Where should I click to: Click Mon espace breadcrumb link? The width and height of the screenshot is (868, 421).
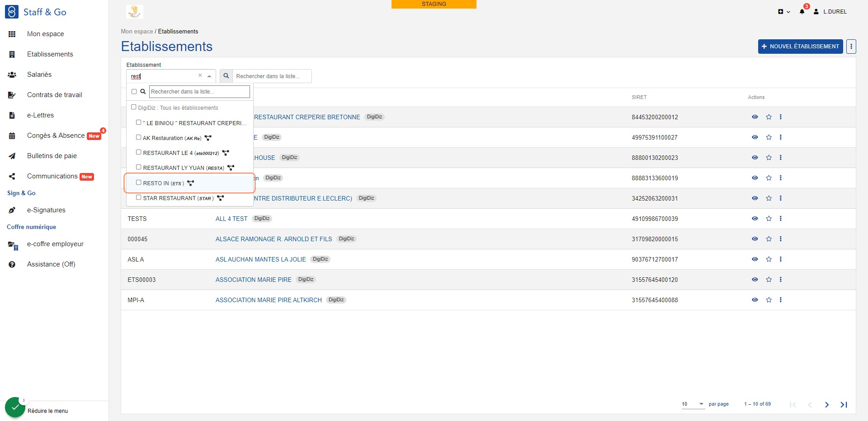(137, 32)
